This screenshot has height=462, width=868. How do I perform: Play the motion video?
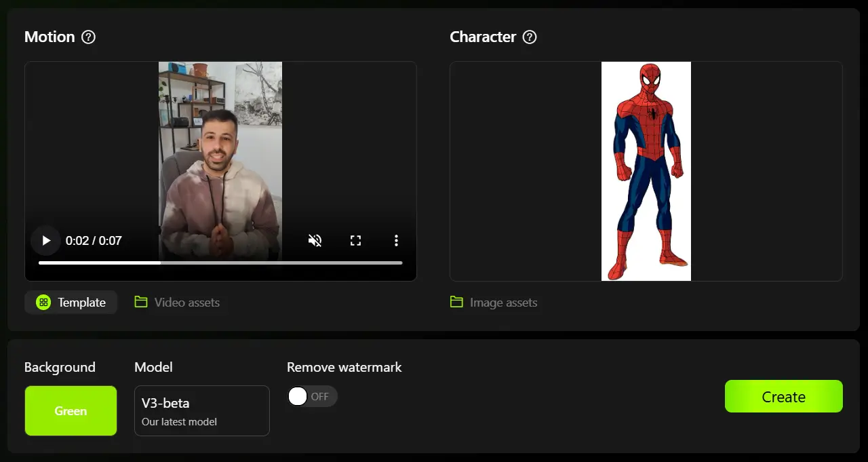click(x=46, y=240)
